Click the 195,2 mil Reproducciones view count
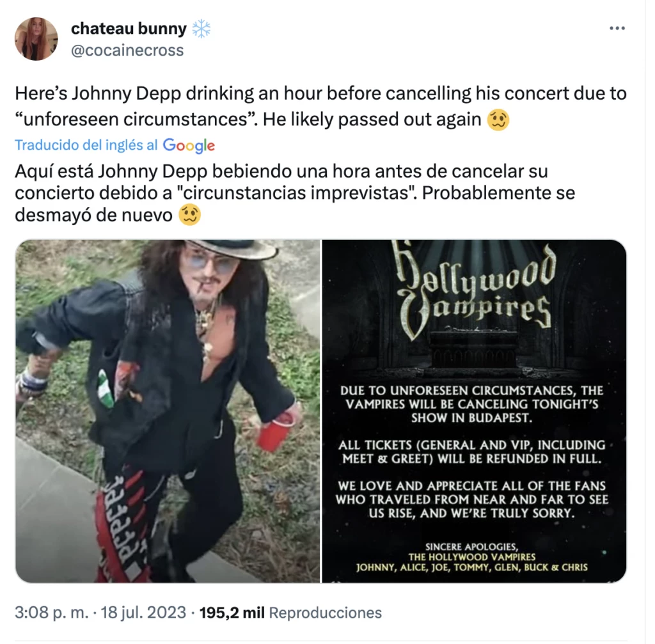This screenshot has width=655, height=644. 290,612
